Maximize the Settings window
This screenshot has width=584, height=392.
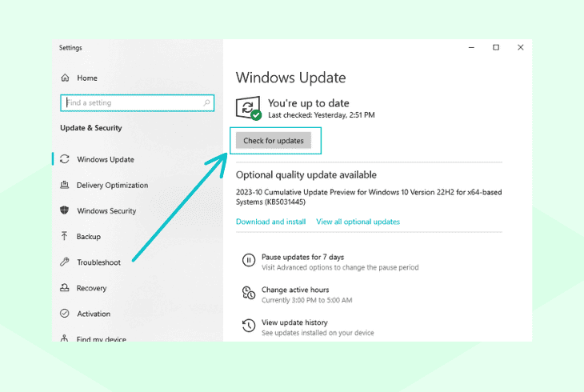[x=496, y=47]
